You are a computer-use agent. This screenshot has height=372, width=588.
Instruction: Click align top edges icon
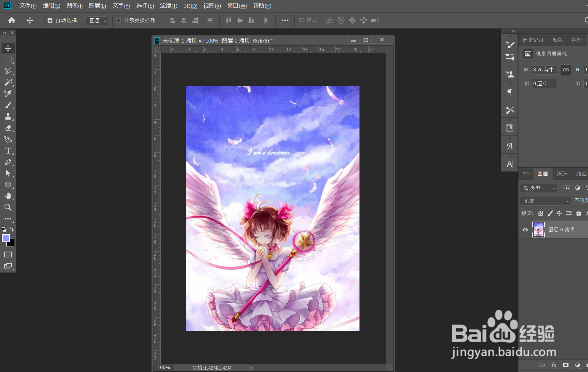(x=229, y=20)
